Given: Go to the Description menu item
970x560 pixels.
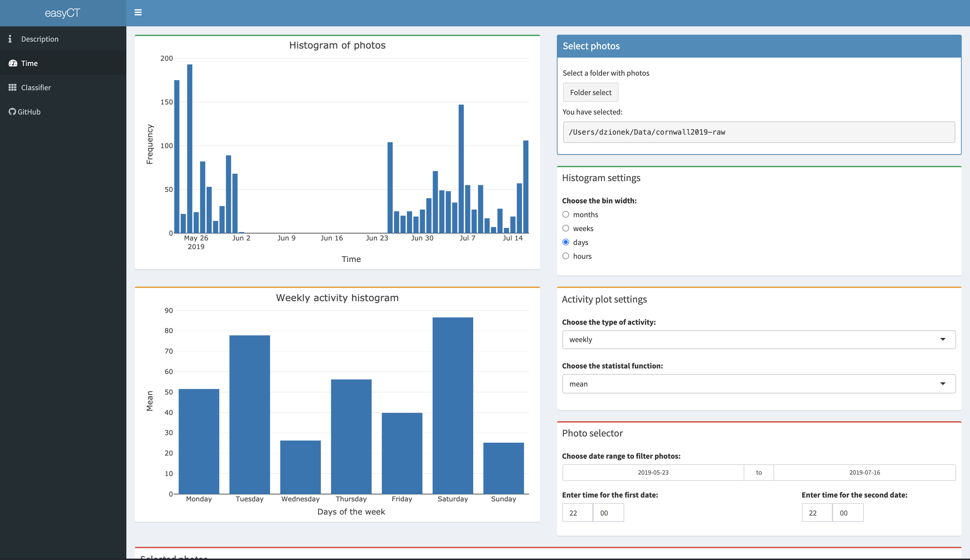Looking at the screenshot, I should point(40,39).
